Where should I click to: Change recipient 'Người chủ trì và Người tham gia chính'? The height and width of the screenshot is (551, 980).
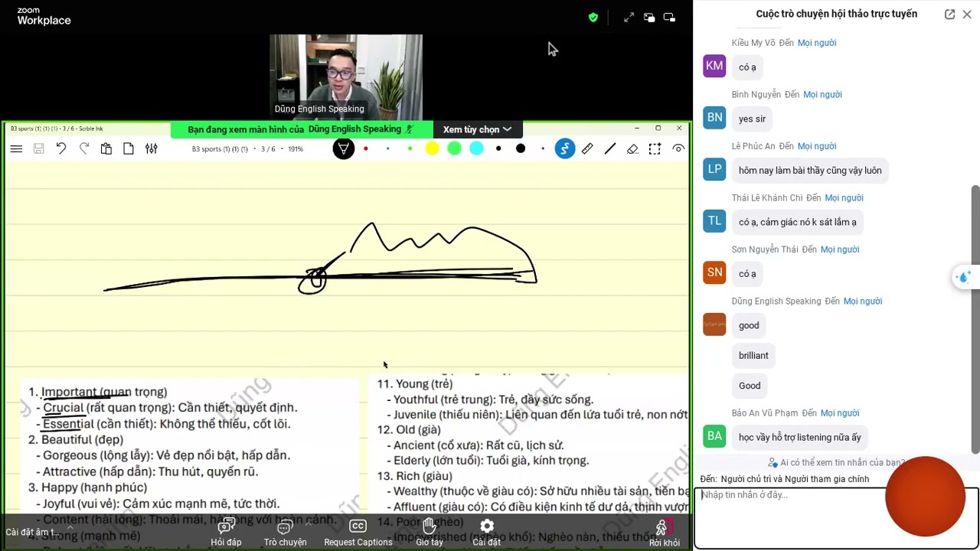pos(795,479)
